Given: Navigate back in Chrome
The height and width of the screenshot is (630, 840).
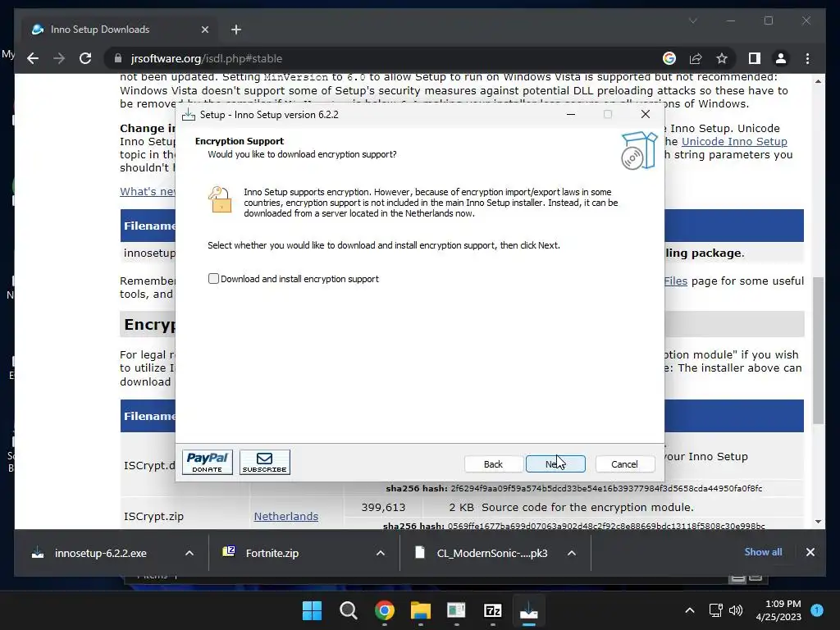Looking at the screenshot, I should click(33, 58).
